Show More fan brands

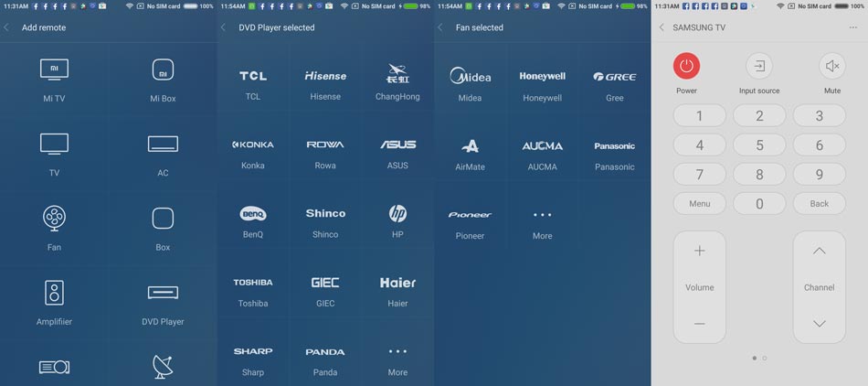point(543,215)
